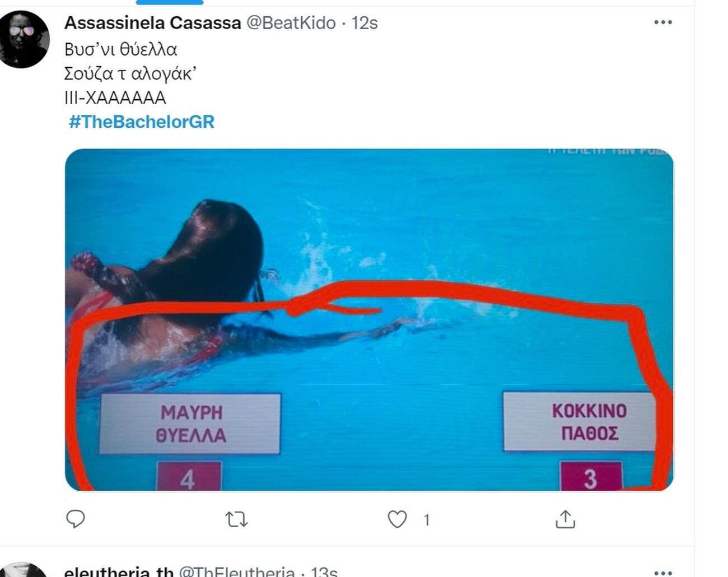Click the 12s tweet timestamp

[365, 23]
